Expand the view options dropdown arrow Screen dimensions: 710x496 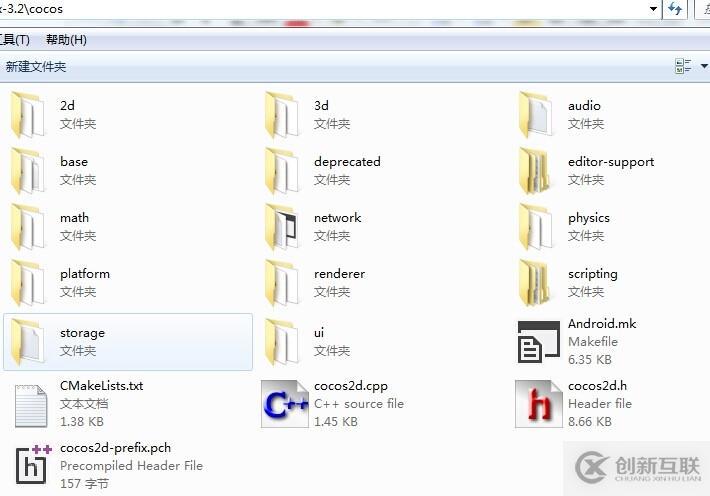(x=704, y=66)
